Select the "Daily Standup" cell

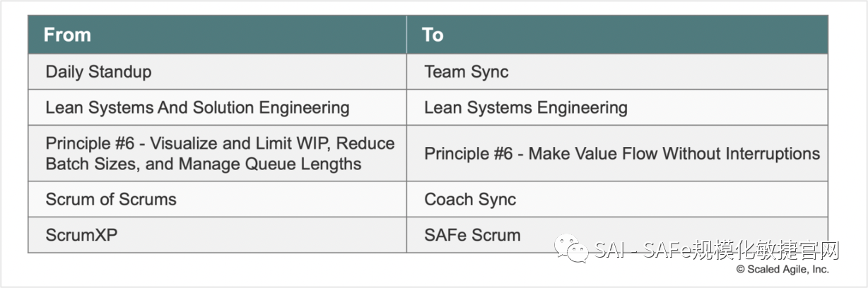click(x=98, y=72)
